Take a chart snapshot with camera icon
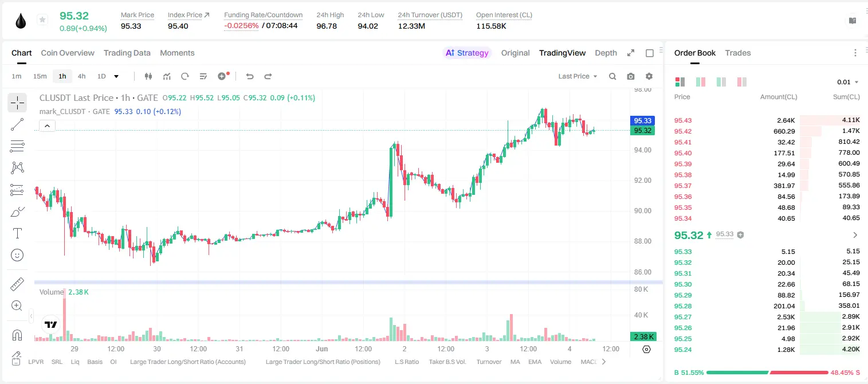868x384 pixels. [x=631, y=76]
